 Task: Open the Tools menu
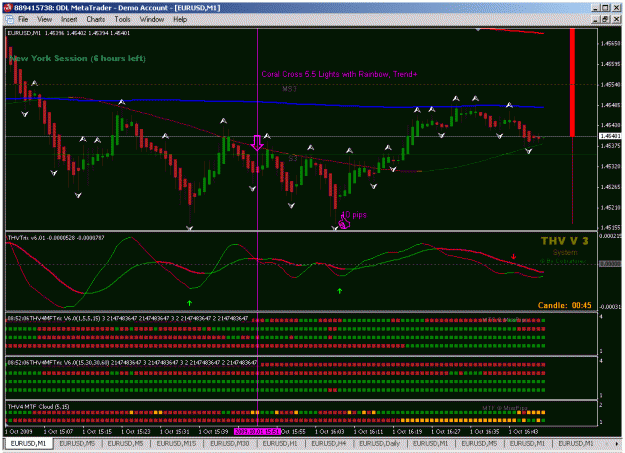122,19
